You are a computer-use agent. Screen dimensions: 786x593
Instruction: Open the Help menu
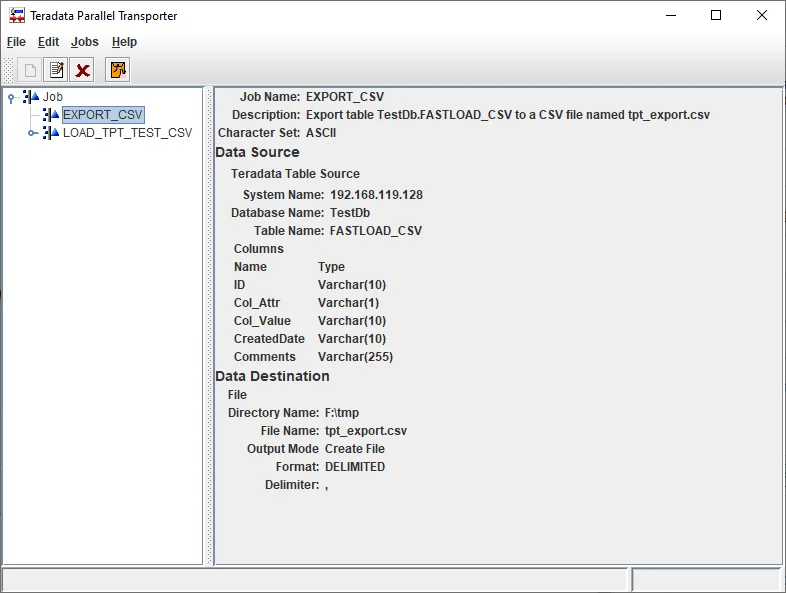[x=124, y=42]
